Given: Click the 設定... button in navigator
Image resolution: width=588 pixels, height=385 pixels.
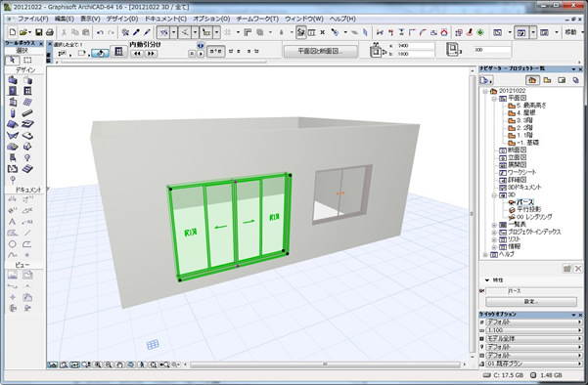Looking at the screenshot, I should tap(531, 302).
